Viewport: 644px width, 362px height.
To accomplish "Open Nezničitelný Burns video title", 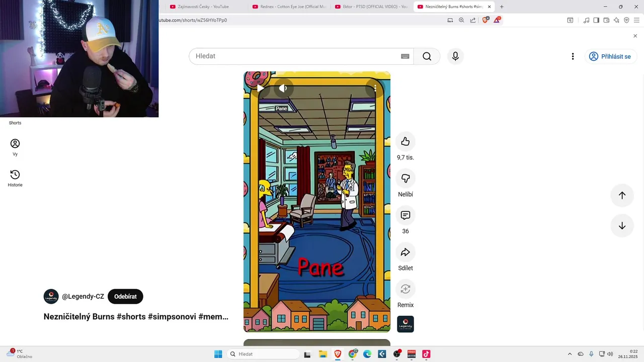I will (136, 317).
